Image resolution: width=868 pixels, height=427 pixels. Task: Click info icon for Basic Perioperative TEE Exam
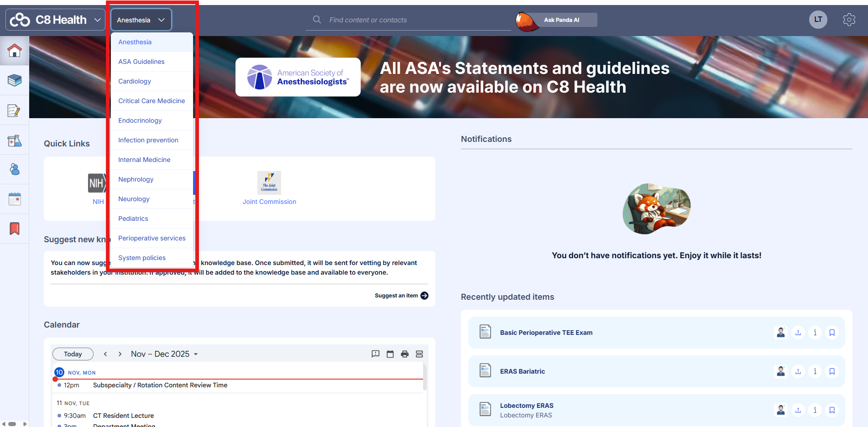[x=815, y=333]
